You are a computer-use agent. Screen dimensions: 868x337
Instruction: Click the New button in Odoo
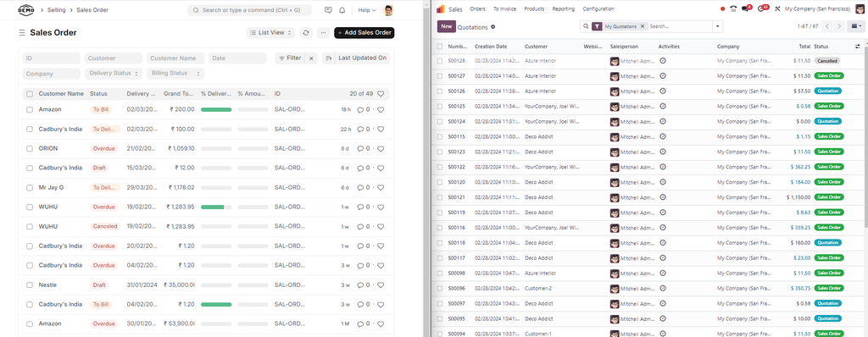(x=446, y=26)
